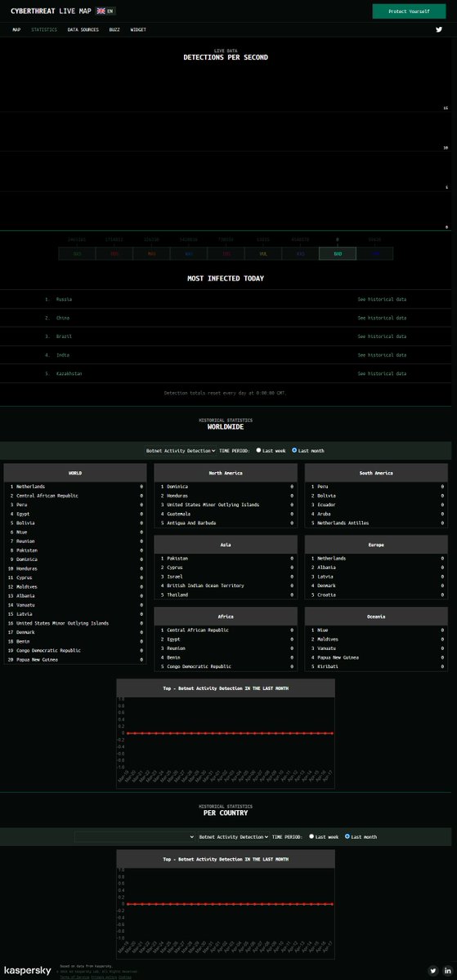Open Privacy Policy footer link
The image size is (457, 980).
click(104, 976)
